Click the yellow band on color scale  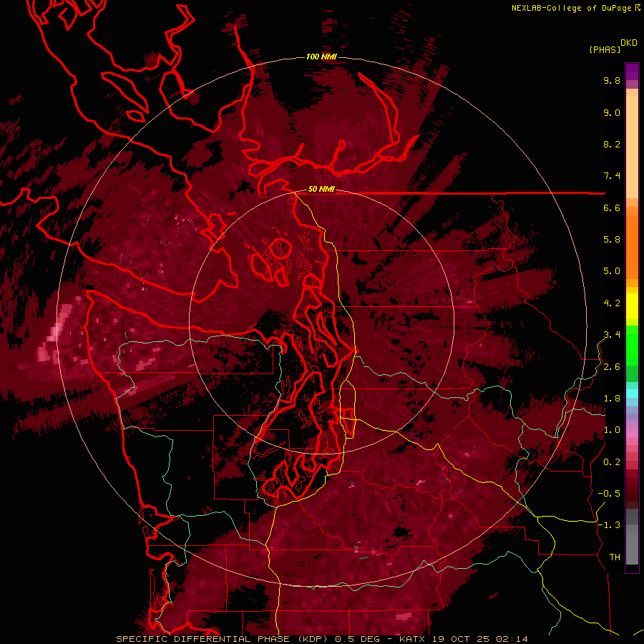tap(632, 306)
